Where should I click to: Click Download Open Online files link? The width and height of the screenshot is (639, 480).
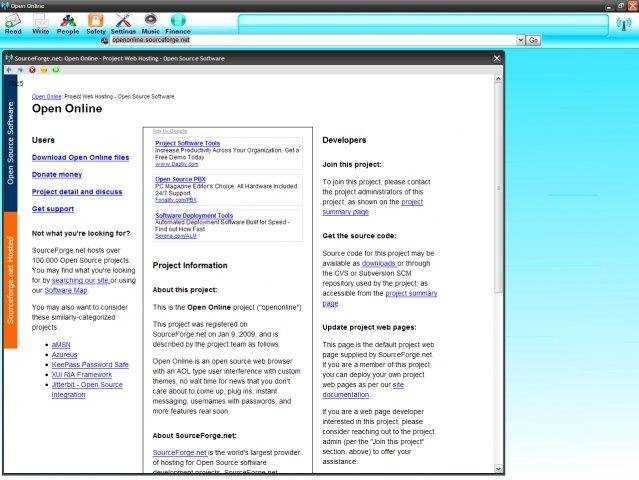(x=80, y=157)
